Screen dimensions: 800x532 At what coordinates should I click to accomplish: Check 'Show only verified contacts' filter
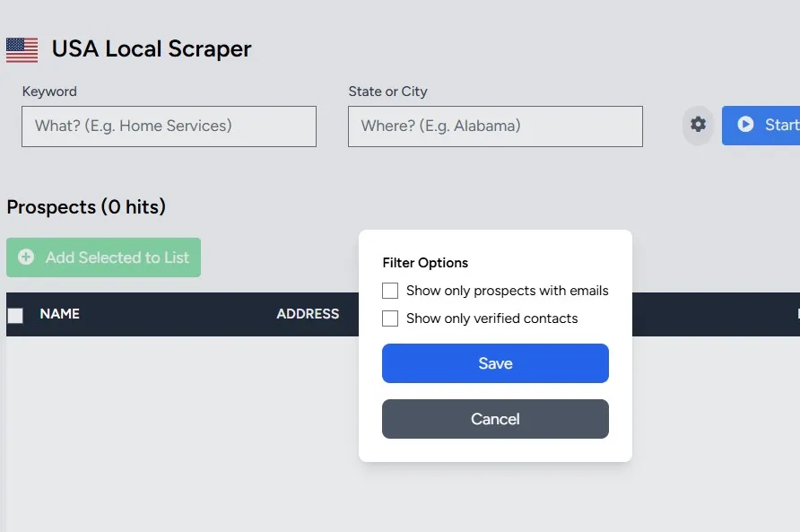[x=390, y=318]
